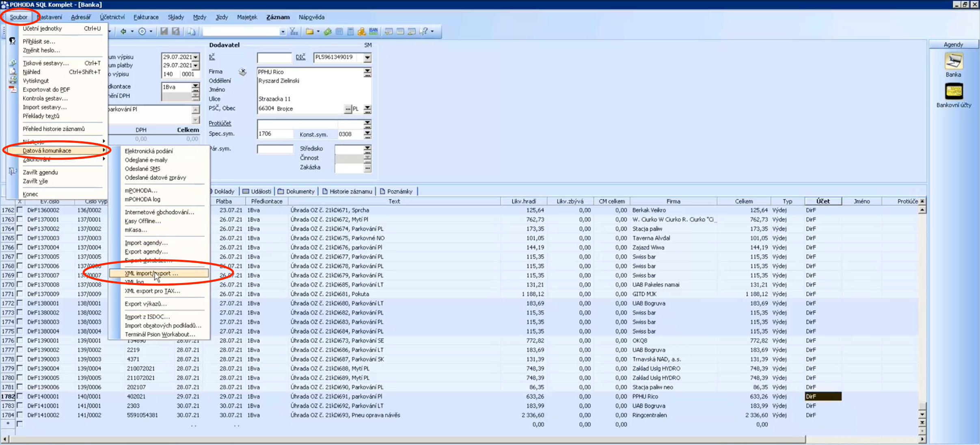Open the Protiúčet field dropdown

(x=367, y=123)
